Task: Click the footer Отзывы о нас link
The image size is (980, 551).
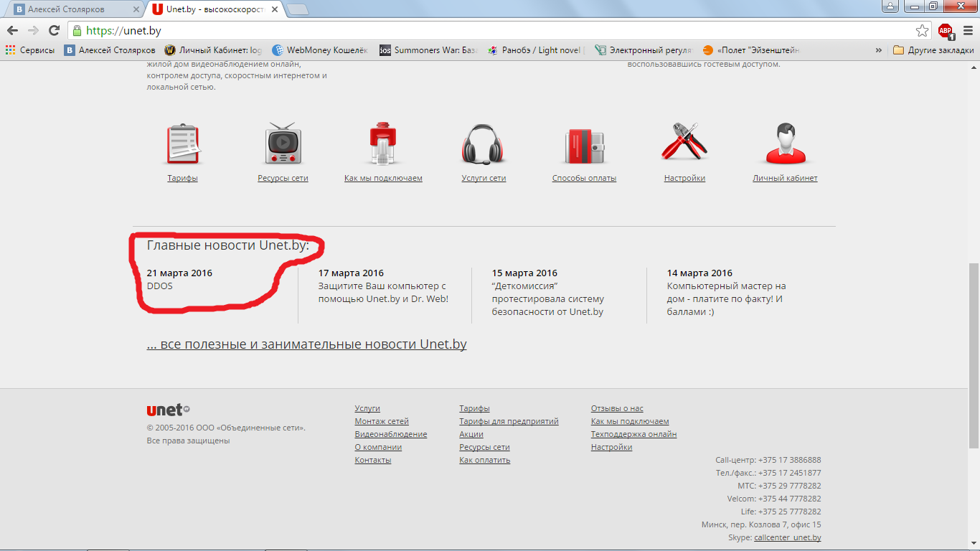Action: pyautogui.click(x=617, y=408)
